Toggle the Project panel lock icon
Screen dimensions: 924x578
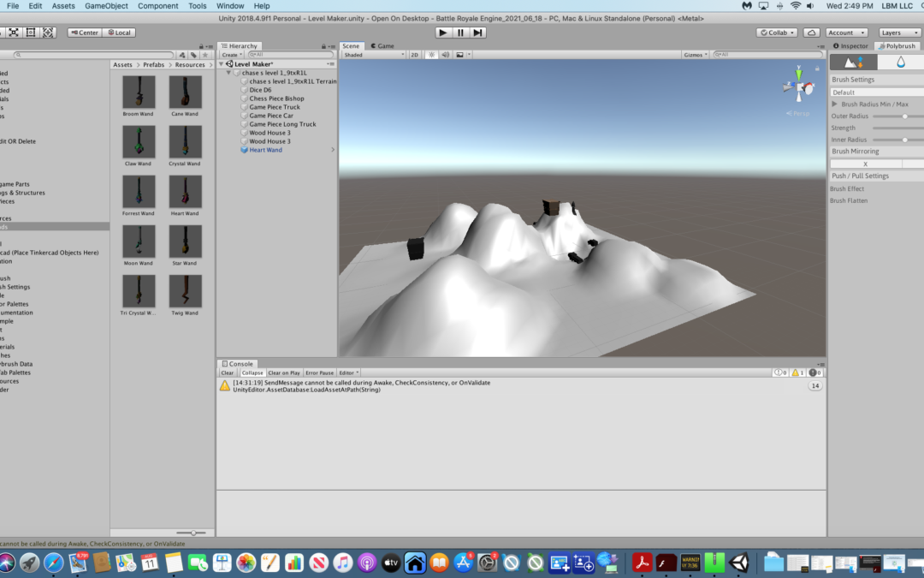(201, 46)
